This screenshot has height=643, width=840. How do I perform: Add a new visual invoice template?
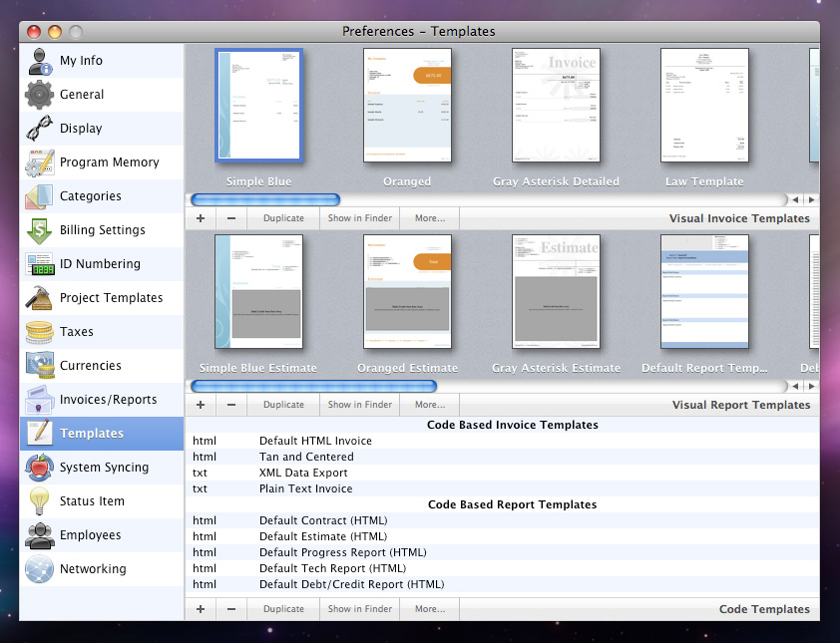(x=201, y=218)
